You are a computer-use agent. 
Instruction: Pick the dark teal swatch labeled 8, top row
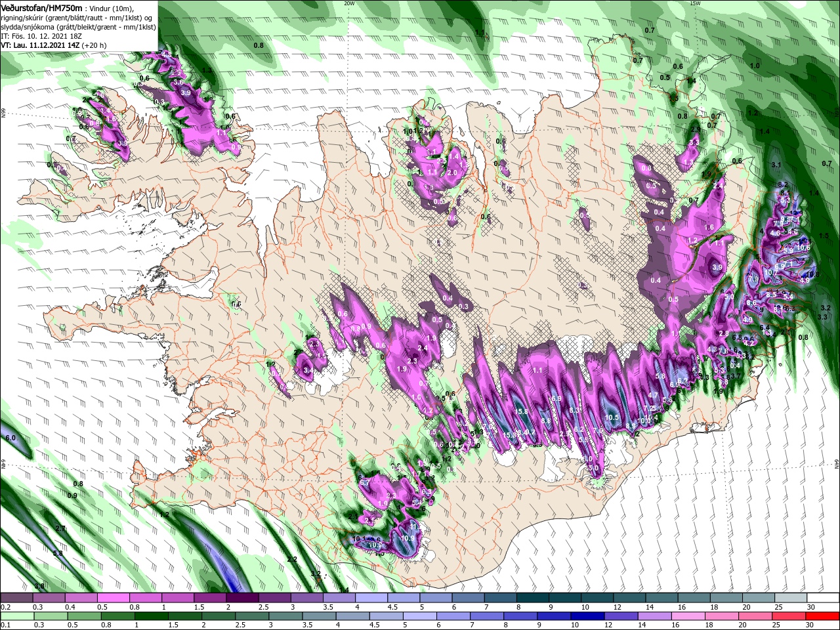point(532,598)
